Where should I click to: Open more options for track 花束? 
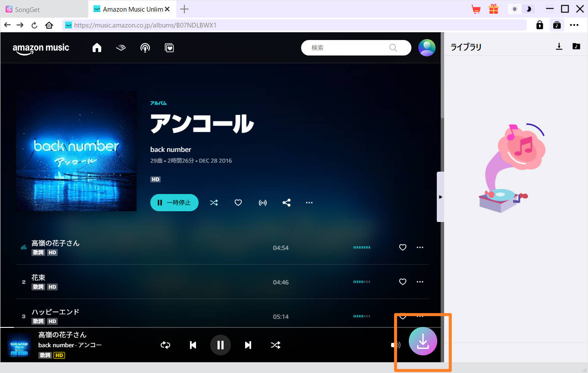[420, 282]
